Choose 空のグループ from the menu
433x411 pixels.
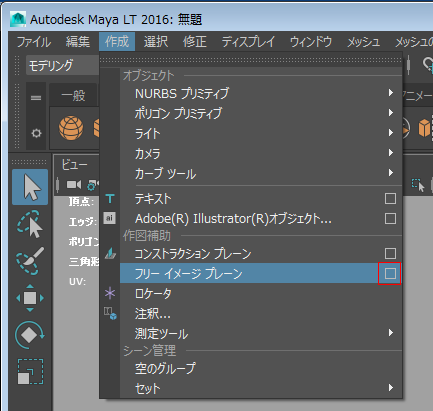click(x=261, y=368)
